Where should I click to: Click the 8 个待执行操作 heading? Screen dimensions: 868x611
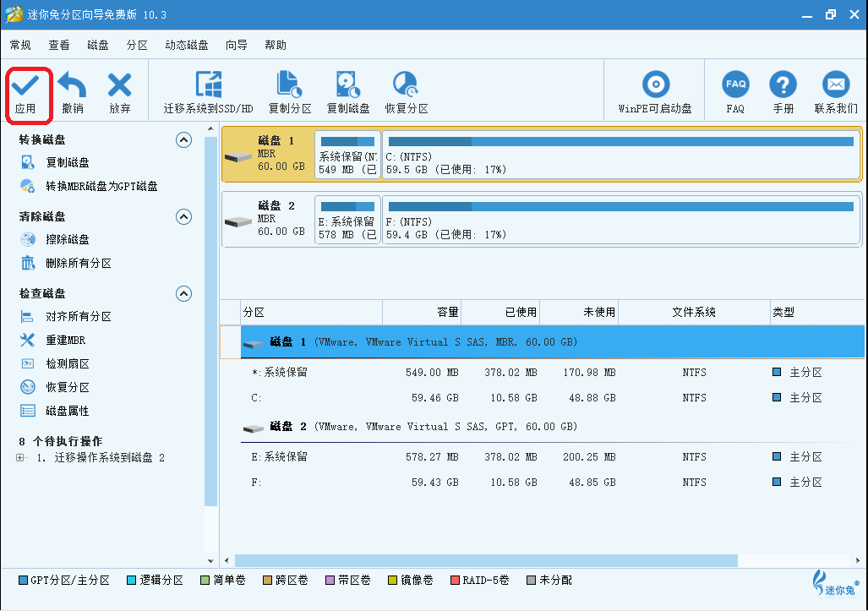click(x=61, y=441)
